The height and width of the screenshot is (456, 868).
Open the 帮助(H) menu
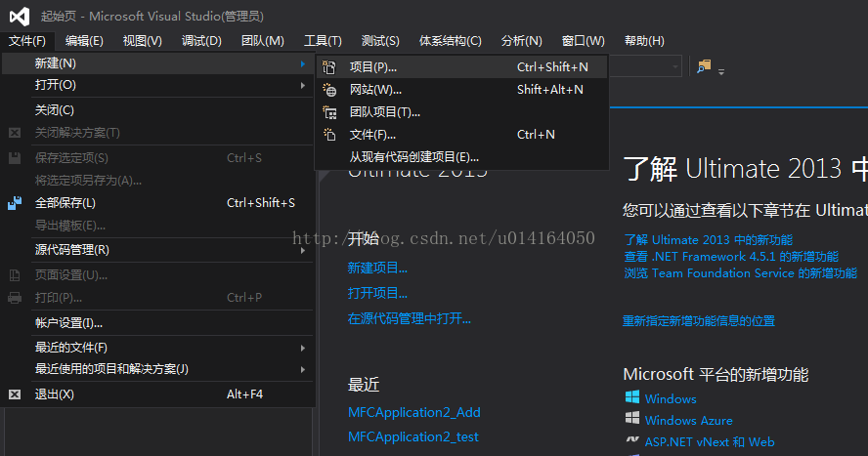(x=644, y=41)
